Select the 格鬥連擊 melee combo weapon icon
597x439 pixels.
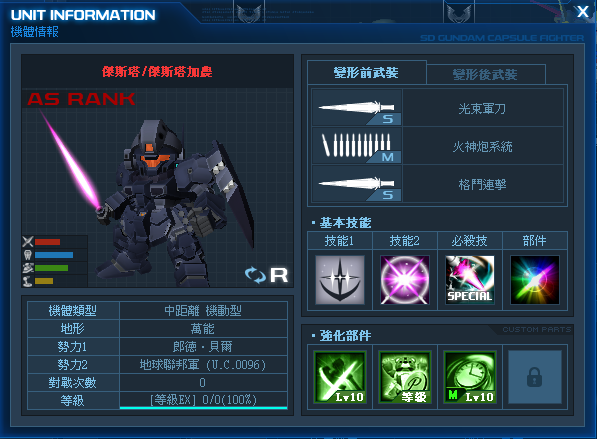(356, 184)
